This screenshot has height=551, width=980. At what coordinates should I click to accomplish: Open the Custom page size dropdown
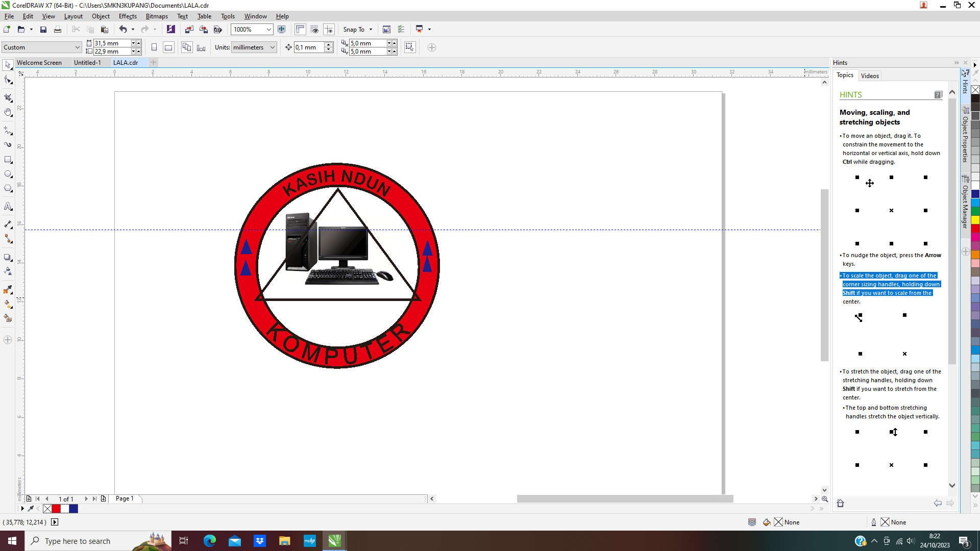[x=78, y=47]
